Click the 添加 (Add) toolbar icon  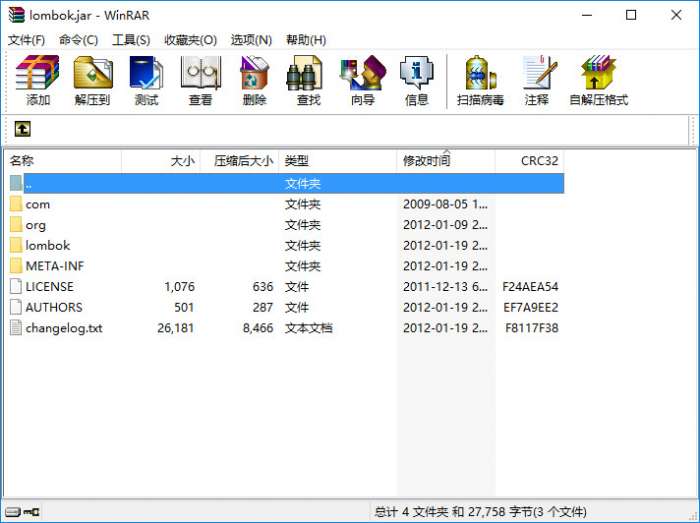(x=38, y=72)
